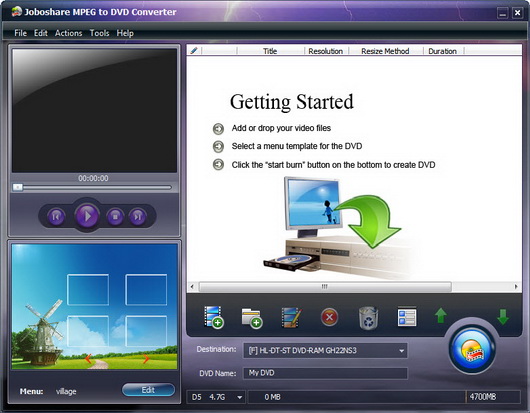Click the preview seek slider handle
The width and height of the screenshot is (530, 413).
coord(18,187)
